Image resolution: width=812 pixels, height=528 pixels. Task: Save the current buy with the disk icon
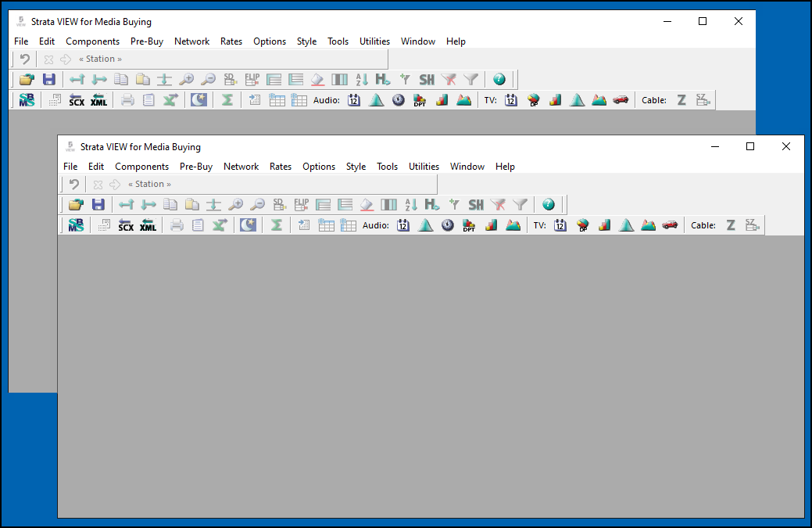[x=98, y=204]
